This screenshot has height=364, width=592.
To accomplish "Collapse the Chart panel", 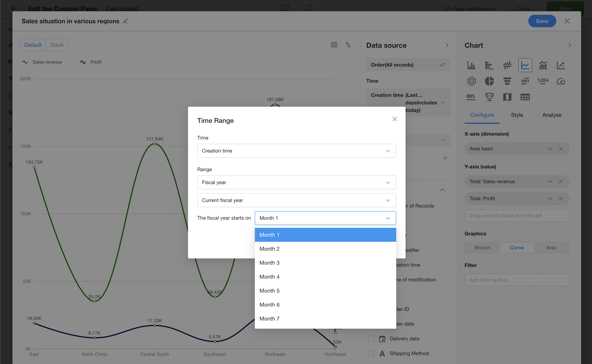I will click(x=570, y=45).
